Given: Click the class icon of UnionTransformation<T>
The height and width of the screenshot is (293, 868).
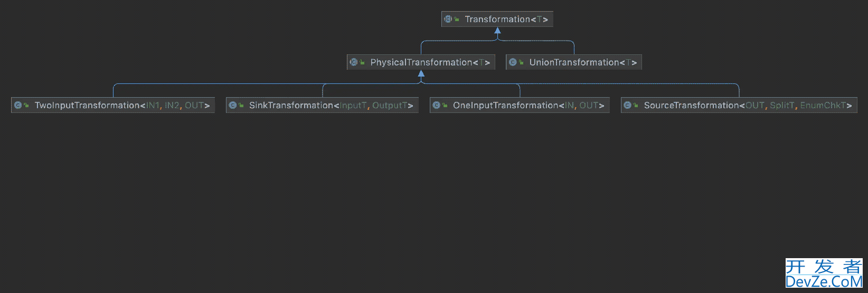Looking at the screenshot, I should (512, 62).
